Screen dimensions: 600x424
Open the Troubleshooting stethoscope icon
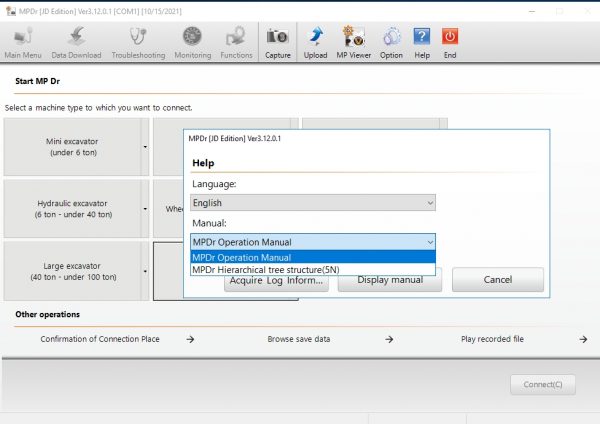coord(138,43)
